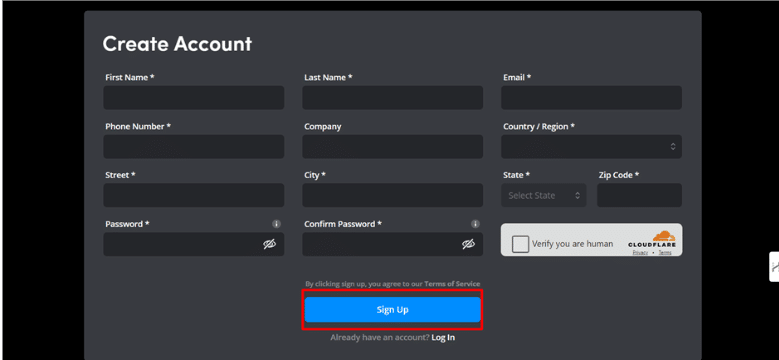Viewport: 779px width, 360px height.
Task: Click the Last Name input field
Action: 392,97
